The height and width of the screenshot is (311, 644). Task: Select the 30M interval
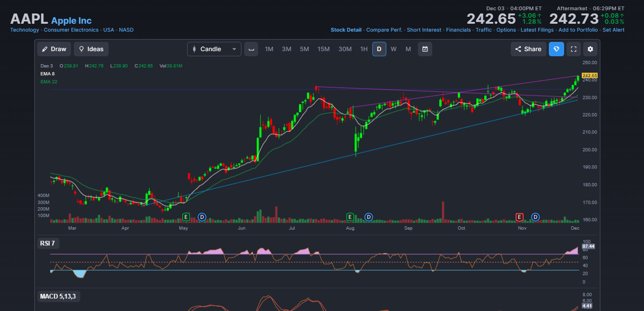(x=345, y=49)
